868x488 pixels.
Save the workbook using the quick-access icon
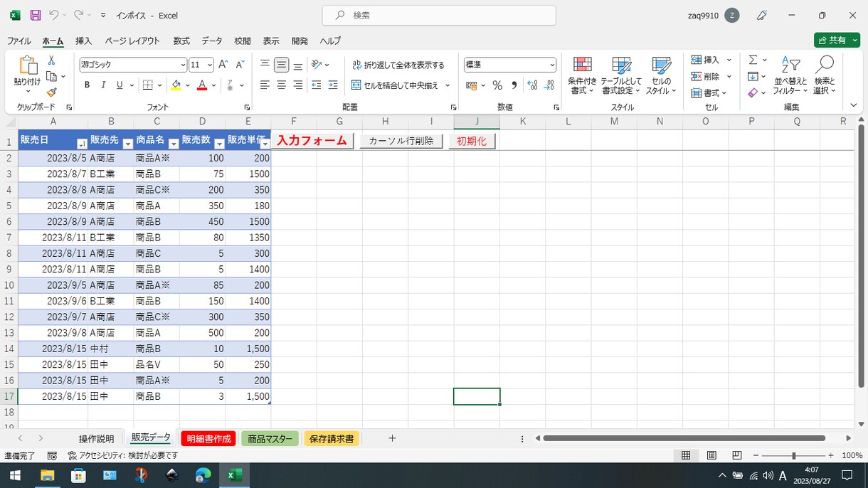[36, 15]
